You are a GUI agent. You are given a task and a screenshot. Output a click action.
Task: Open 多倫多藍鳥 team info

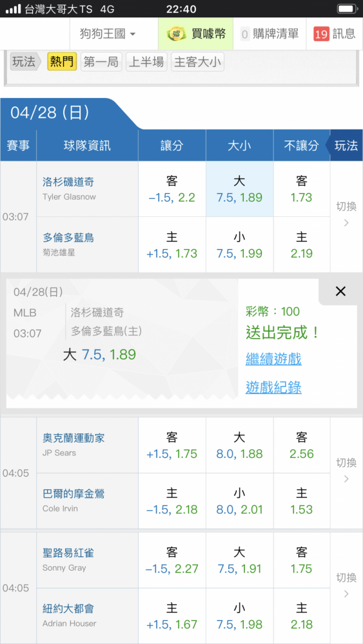point(68,238)
